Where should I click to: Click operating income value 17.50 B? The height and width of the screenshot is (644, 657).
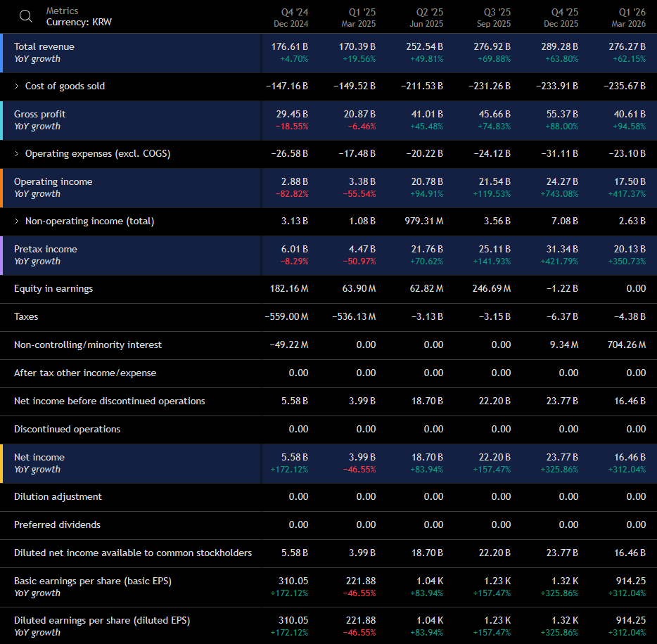tap(630, 181)
